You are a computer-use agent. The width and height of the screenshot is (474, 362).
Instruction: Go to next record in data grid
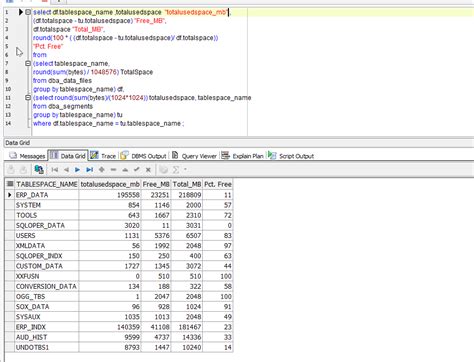[78, 170]
